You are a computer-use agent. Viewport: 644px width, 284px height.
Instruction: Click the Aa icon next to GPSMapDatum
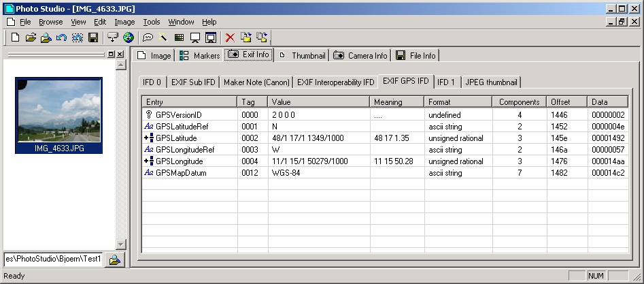[x=149, y=173]
